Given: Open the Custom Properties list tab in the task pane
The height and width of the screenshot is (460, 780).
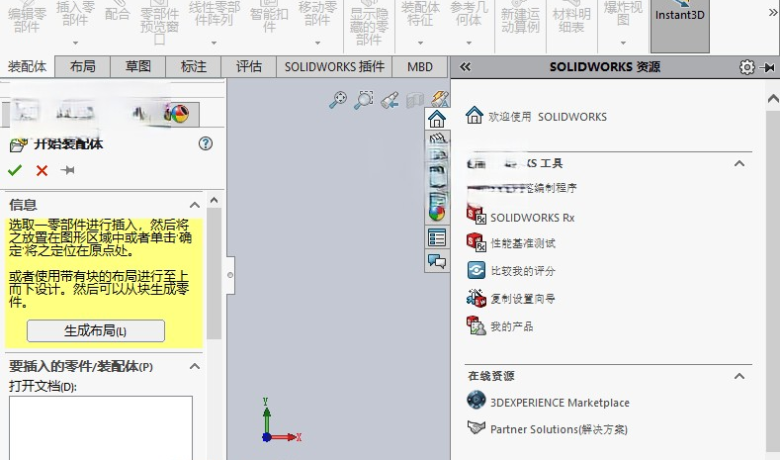Looking at the screenshot, I should [x=437, y=238].
